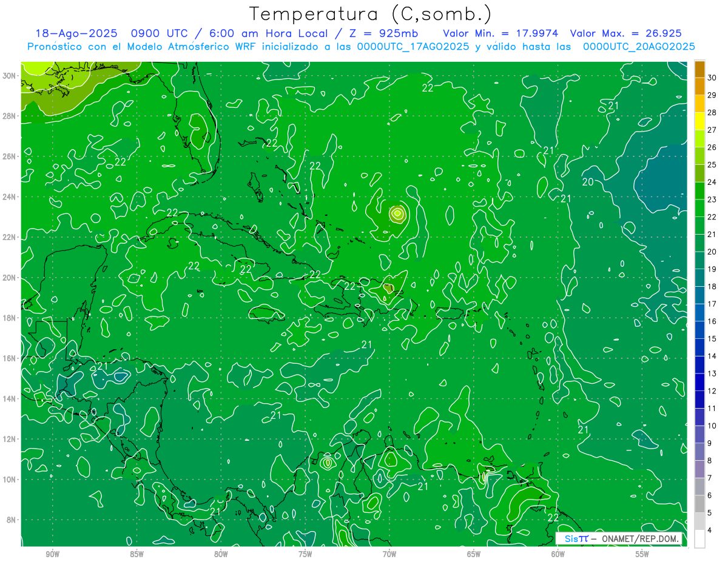Click the '4' label on the color scale

[x=710, y=530]
